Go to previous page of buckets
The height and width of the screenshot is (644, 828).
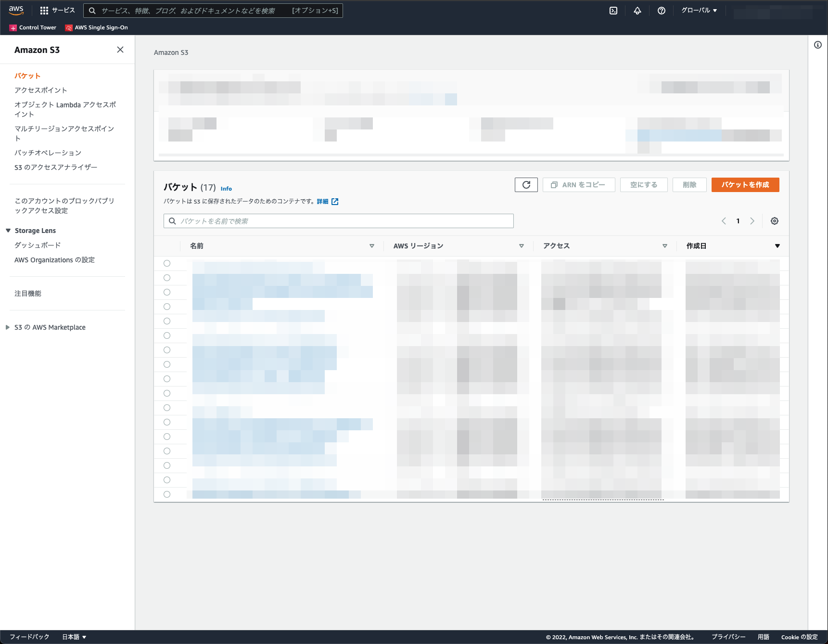click(724, 221)
